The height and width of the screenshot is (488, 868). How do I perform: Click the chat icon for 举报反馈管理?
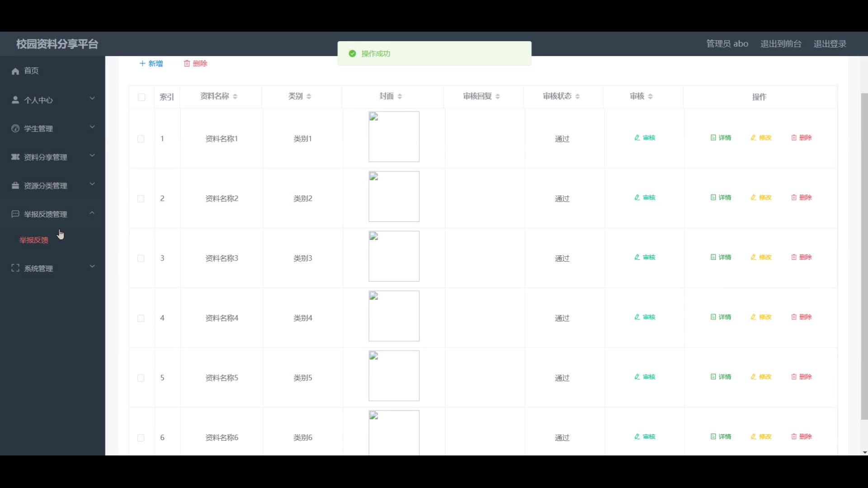tap(15, 214)
